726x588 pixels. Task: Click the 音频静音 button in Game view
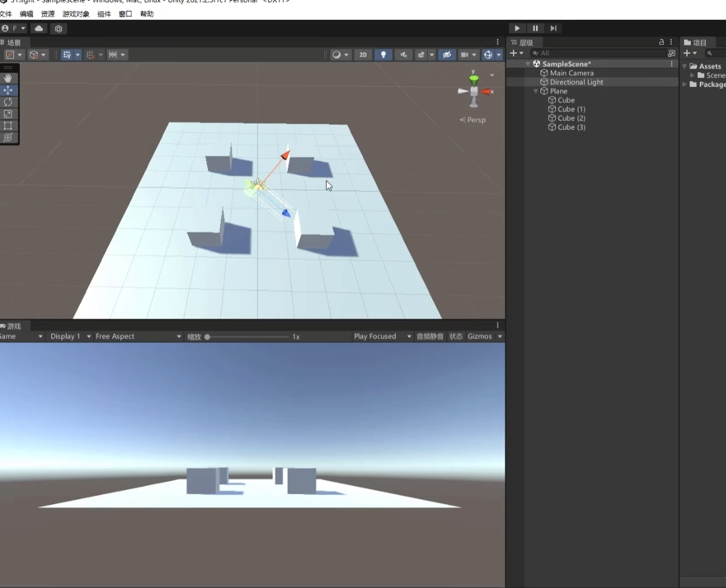pos(430,337)
